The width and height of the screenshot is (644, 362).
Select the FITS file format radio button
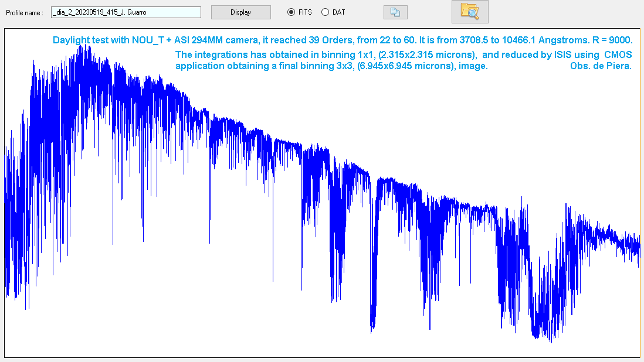click(291, 12)
